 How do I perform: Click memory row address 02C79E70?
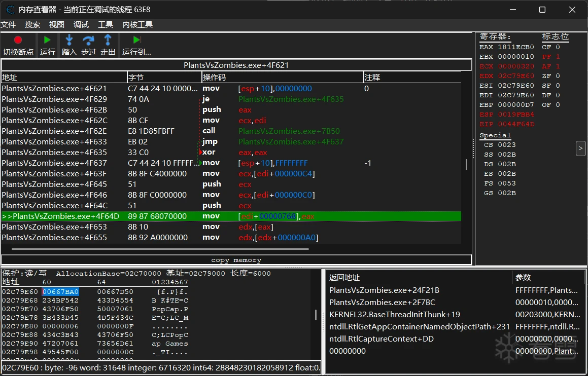point(21,309)
